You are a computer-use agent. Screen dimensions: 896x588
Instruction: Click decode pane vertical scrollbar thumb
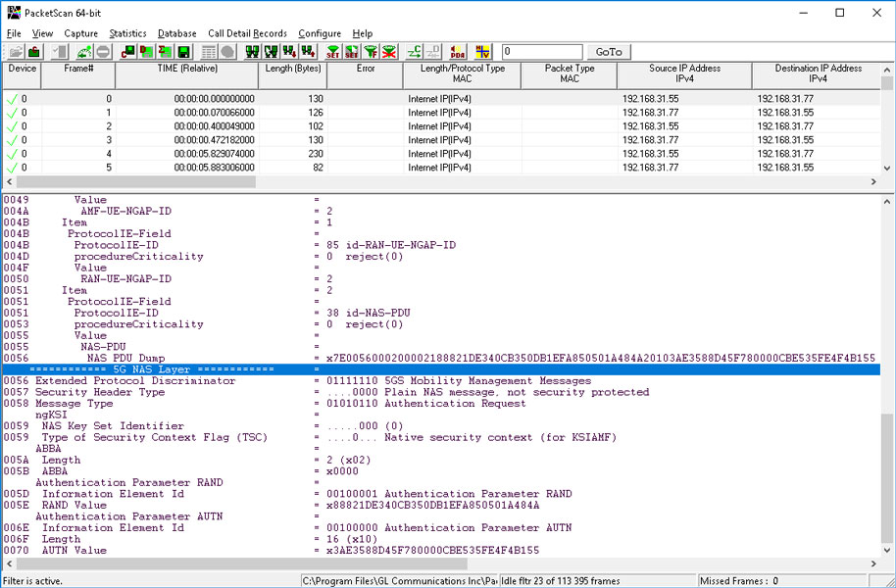[x=887, y=478]
